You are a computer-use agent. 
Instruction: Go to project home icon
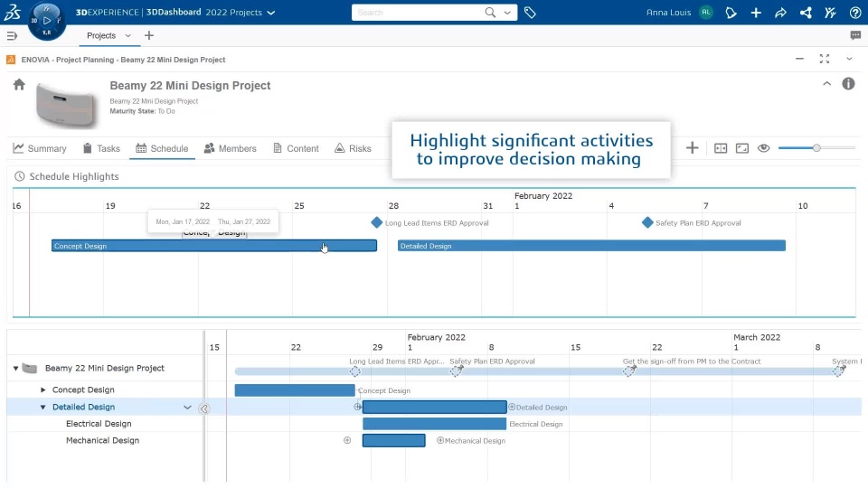pyautogui.click(x=19, y=85)
